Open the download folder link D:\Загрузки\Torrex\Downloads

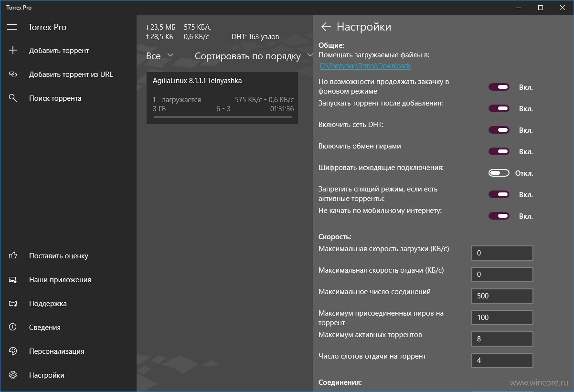365,66
